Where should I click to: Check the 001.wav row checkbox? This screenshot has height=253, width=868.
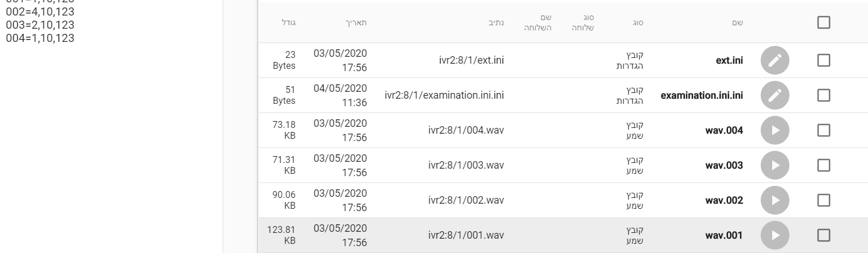[823, 235]
